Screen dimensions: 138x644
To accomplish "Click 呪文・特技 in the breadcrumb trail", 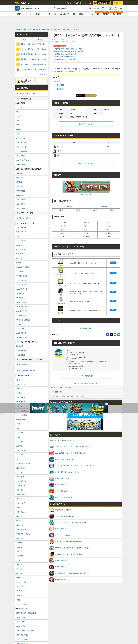I will tap(46, 30).
